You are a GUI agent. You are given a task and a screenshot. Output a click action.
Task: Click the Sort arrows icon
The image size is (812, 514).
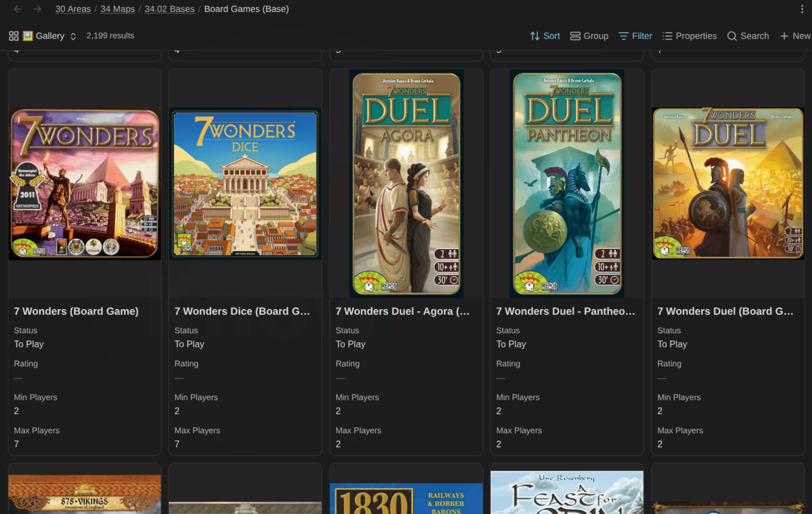pos(535,36)
